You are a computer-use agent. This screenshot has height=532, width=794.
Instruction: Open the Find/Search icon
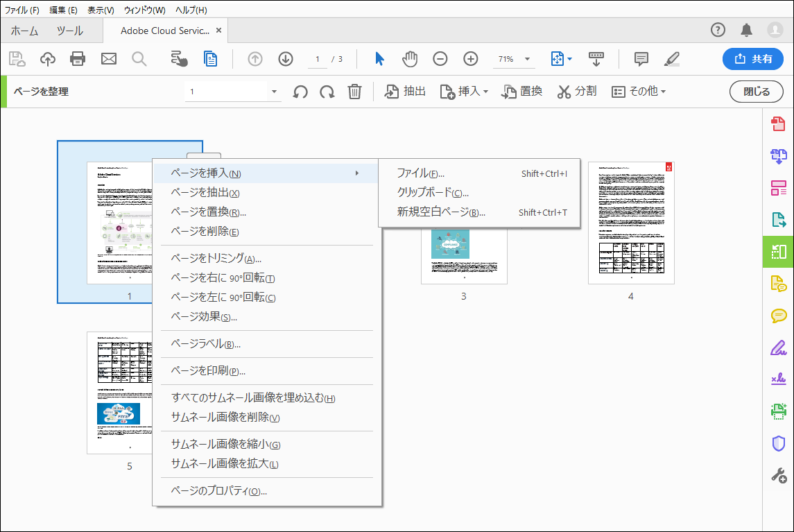139,59
